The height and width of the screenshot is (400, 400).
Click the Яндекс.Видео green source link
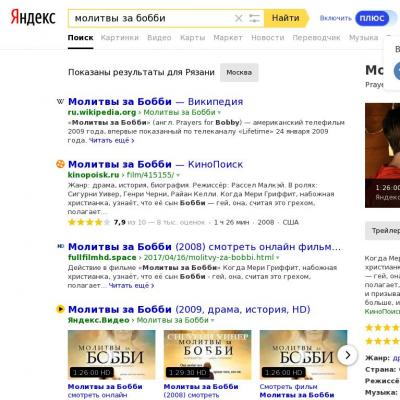pyautogui.click(x=98, y=320)
